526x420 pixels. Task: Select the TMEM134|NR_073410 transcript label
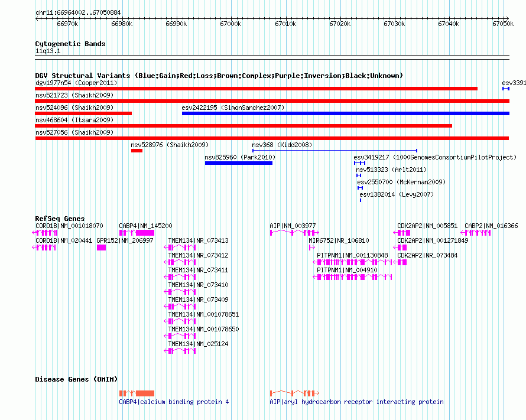point(198,285)
